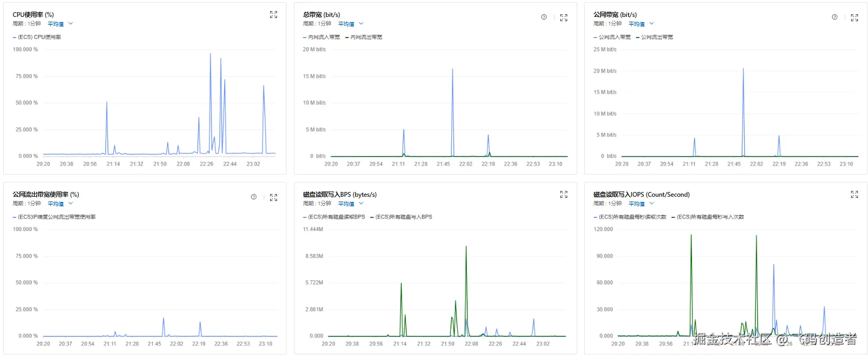The width and height of the screenshot is (868, 357).
Task: Click 25 M bit/s label on 公网带宽 chart
Action: coord(605,50)
